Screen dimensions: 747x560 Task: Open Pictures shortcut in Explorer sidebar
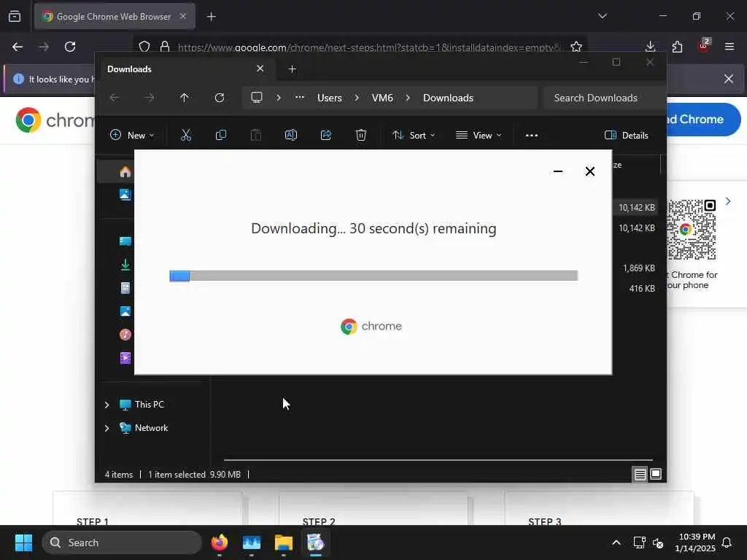tap(125, 311)
